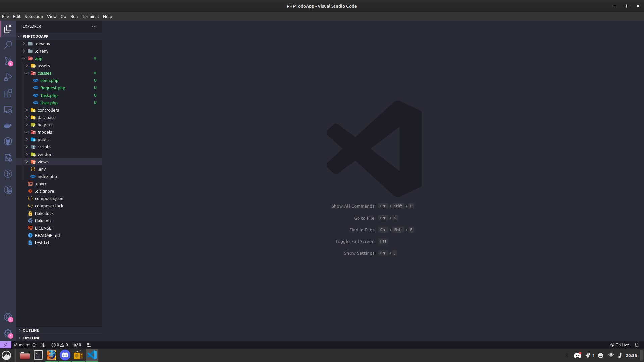Click the Synchronize Changes icon in status bar
644x362 pixels.
34,345
